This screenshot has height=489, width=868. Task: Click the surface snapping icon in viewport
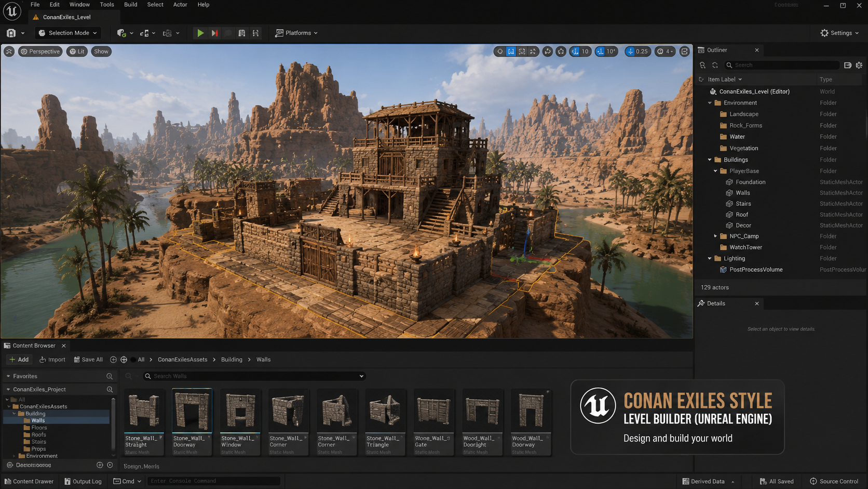click(x=561, y=51)
